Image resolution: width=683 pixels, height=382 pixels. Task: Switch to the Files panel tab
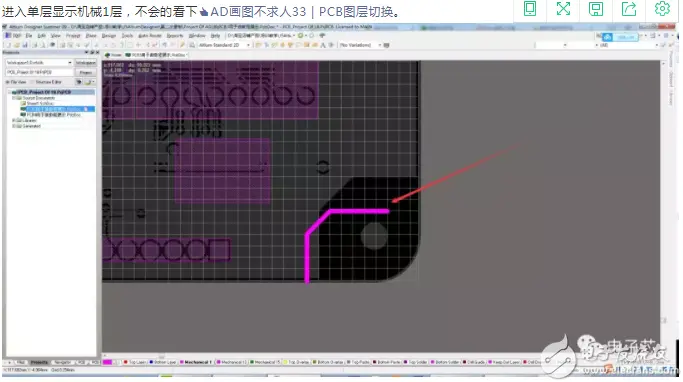[x=21, y=362]
